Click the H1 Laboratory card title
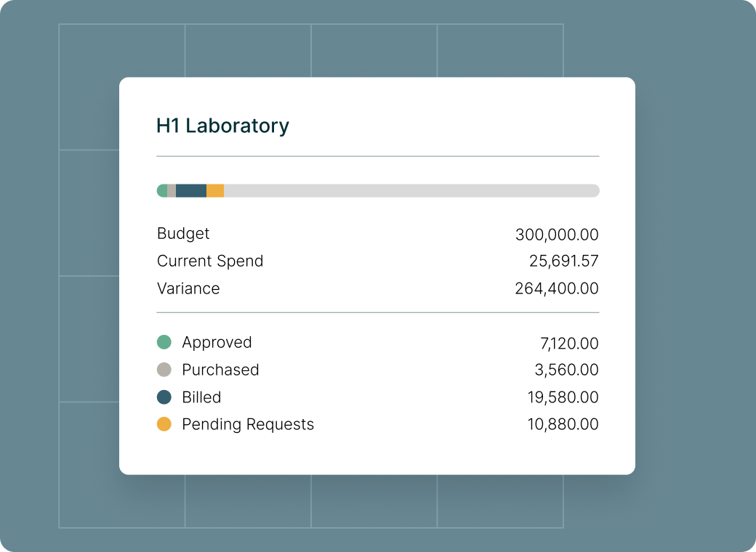756x552 pixels. (222, 126)
